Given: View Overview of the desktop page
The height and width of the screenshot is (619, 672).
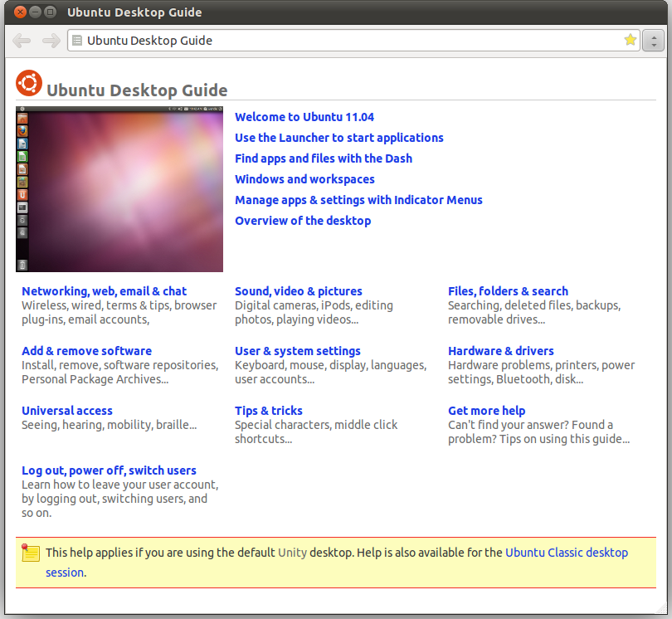Looking at the screenshot, I should click(x=303, y=221).
